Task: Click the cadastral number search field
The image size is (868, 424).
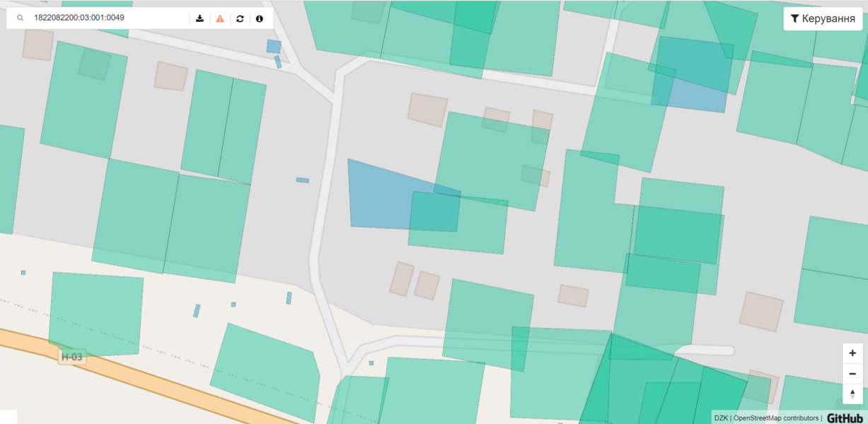Action: coord(106,18)
